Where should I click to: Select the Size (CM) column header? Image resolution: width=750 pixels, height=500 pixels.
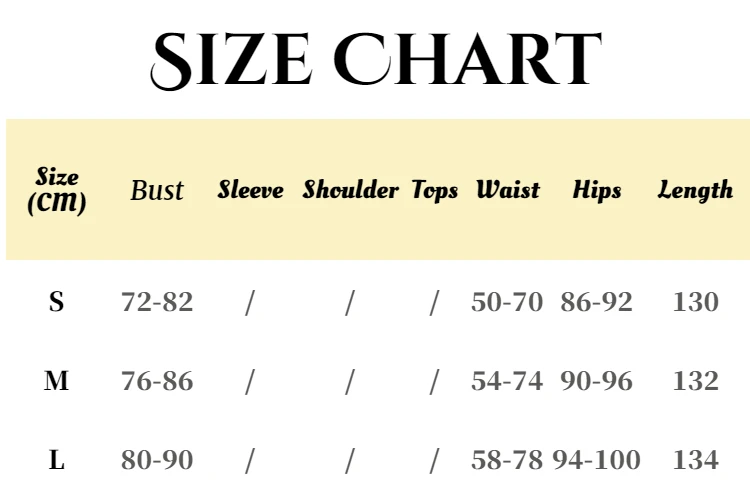click(x=56, y=191)
